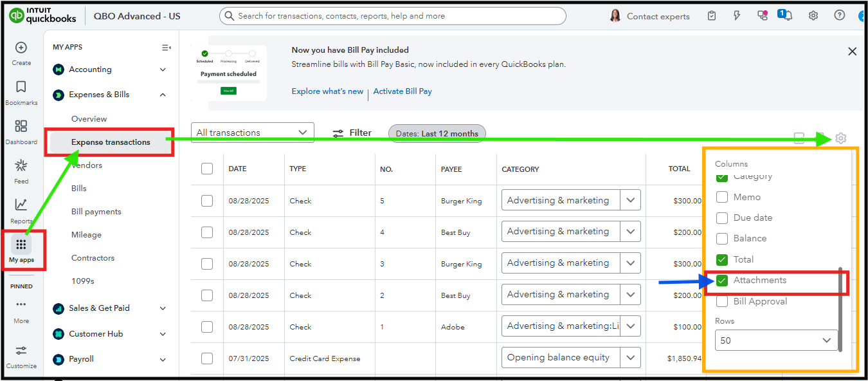This screenshot has height=381, width=868.
Task: Open category dropdown for check no. 5
Action: [630, 200]
